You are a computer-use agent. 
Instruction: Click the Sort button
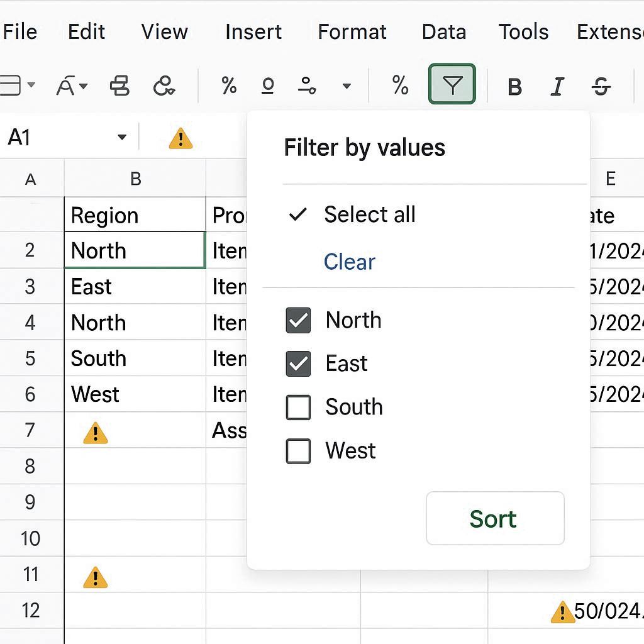coord(495,518)
